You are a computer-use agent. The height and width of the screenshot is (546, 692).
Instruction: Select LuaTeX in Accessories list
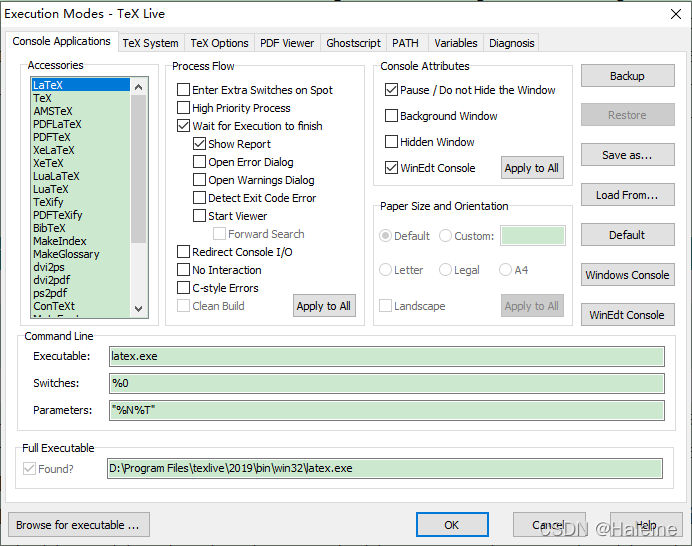pyautogui.click(x=81, y=189)
